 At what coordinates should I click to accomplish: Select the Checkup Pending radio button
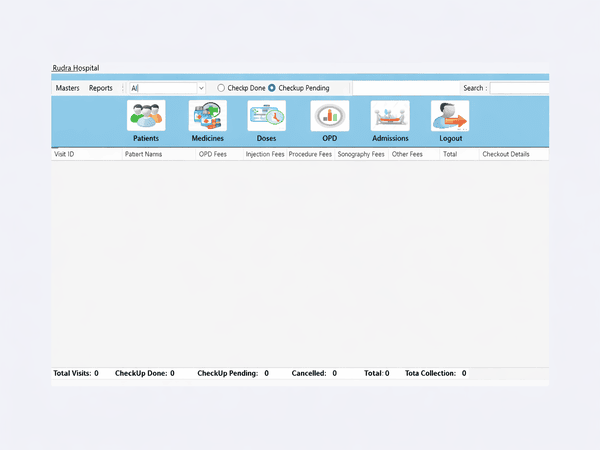tap(272, 88)
